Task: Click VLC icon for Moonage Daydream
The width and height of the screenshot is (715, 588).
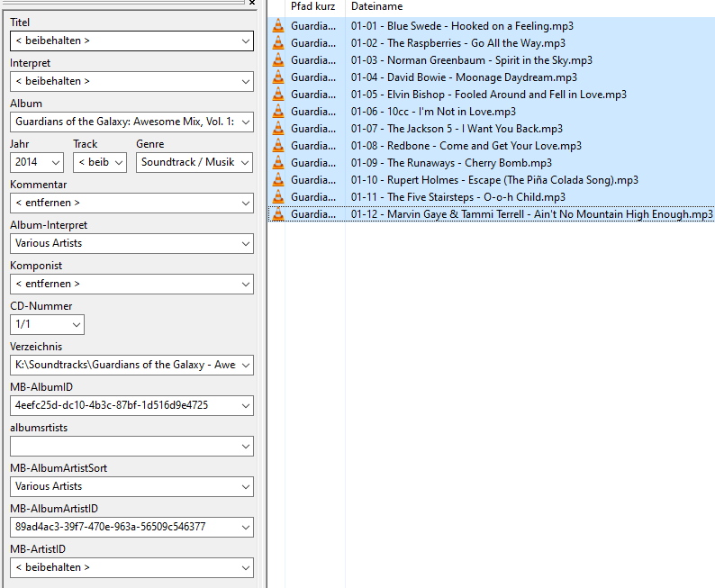Action: pyautogui.click(x=278, y=77)
